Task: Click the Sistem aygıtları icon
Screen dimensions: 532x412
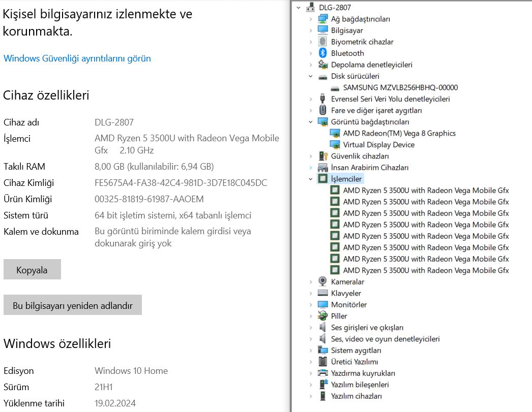Action: click(322, 350)
